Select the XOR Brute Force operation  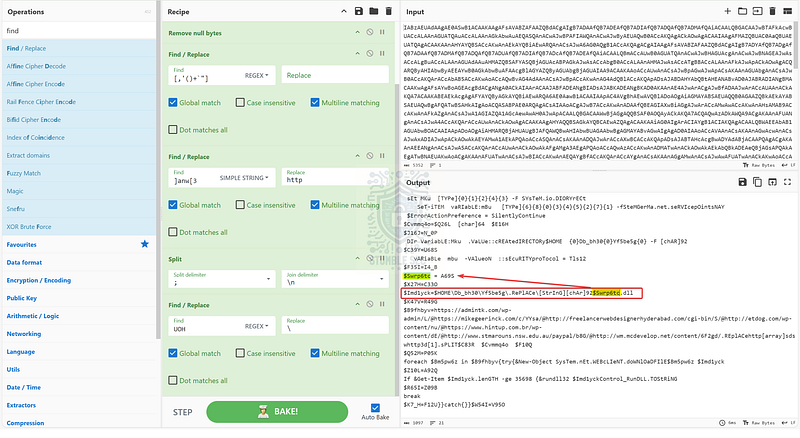79,227
